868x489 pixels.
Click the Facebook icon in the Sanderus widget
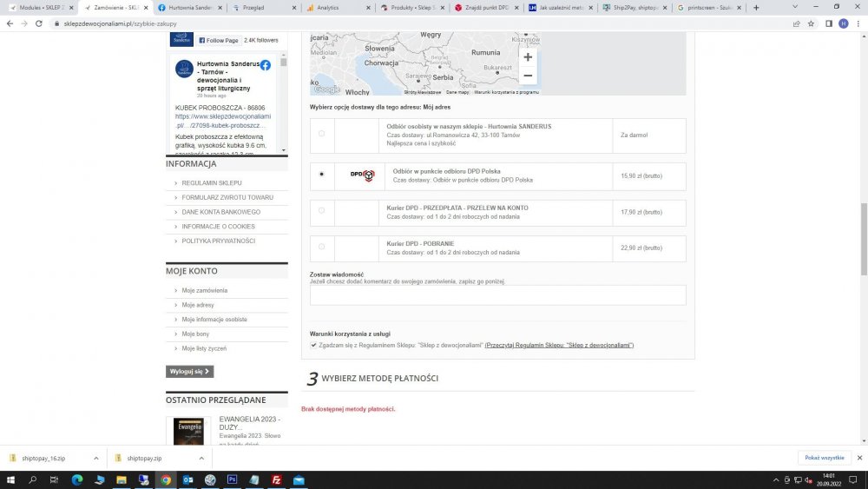coord(265,65)
